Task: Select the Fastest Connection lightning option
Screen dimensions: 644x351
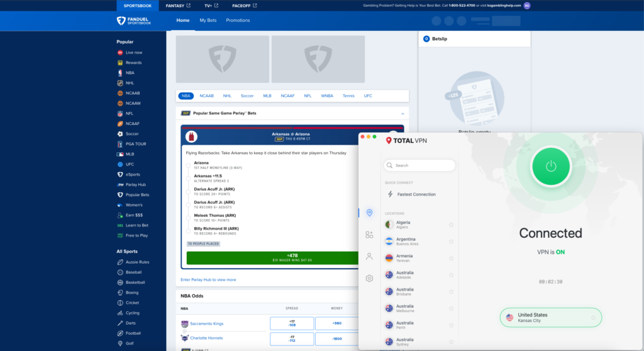Action: point(411,194)
